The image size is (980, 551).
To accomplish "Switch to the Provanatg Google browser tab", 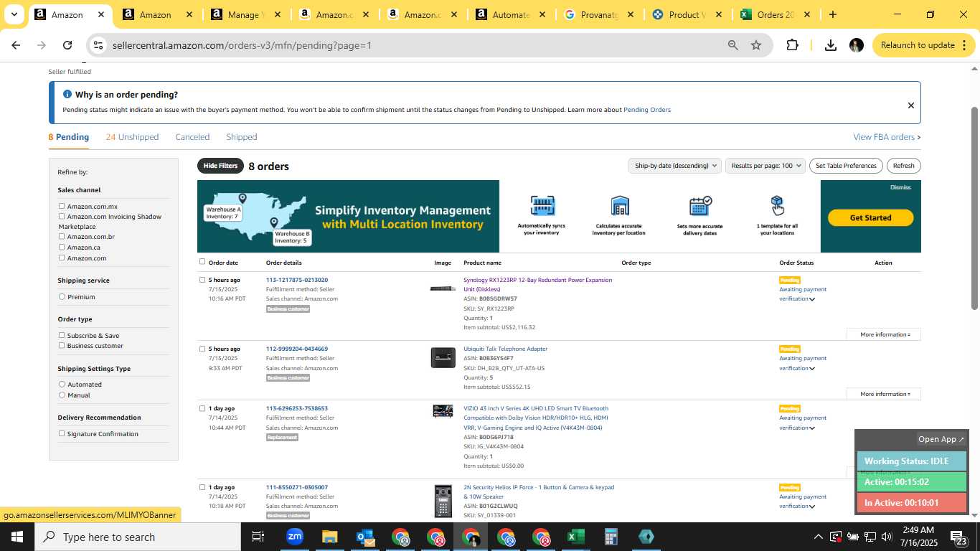I will [x=600, y=14].
